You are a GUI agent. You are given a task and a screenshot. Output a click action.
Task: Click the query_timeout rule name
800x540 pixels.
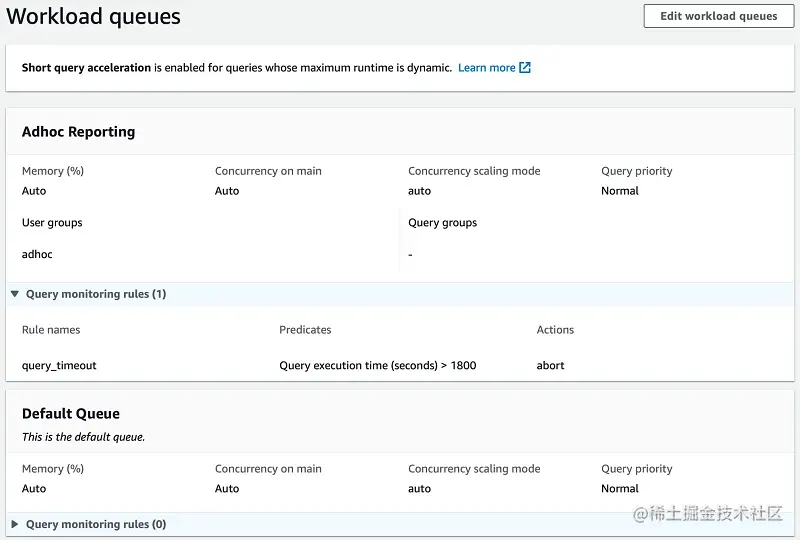pos(59,366)
